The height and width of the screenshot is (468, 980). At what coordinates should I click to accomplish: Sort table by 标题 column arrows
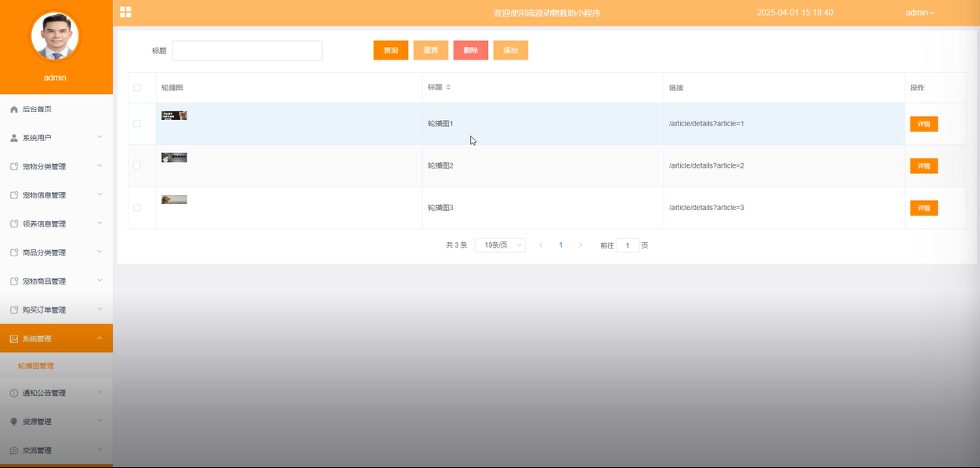coord(448,87)
